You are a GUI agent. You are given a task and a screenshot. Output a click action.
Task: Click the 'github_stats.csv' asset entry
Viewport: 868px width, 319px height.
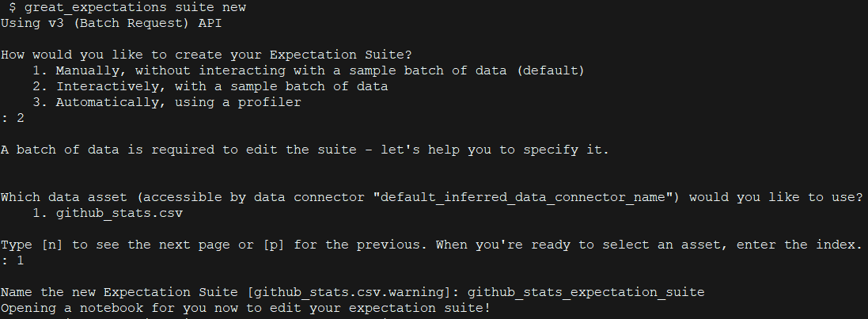tap(119, 213)
